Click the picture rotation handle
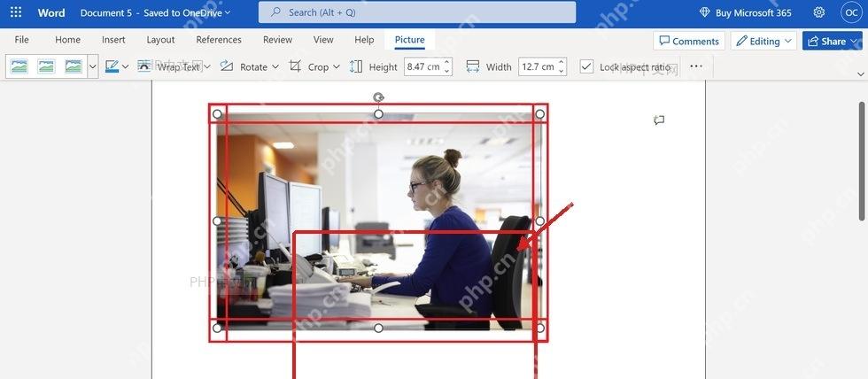 [x=378, y=98]
